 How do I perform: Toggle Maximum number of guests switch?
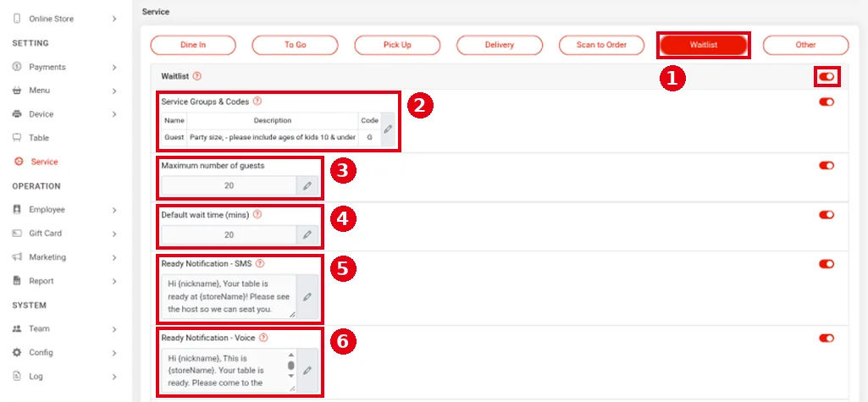(x=827, y=165)
